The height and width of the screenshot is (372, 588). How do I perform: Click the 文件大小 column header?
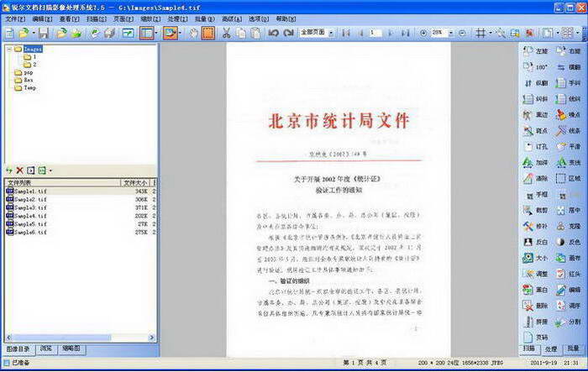(x=135, y=182)
